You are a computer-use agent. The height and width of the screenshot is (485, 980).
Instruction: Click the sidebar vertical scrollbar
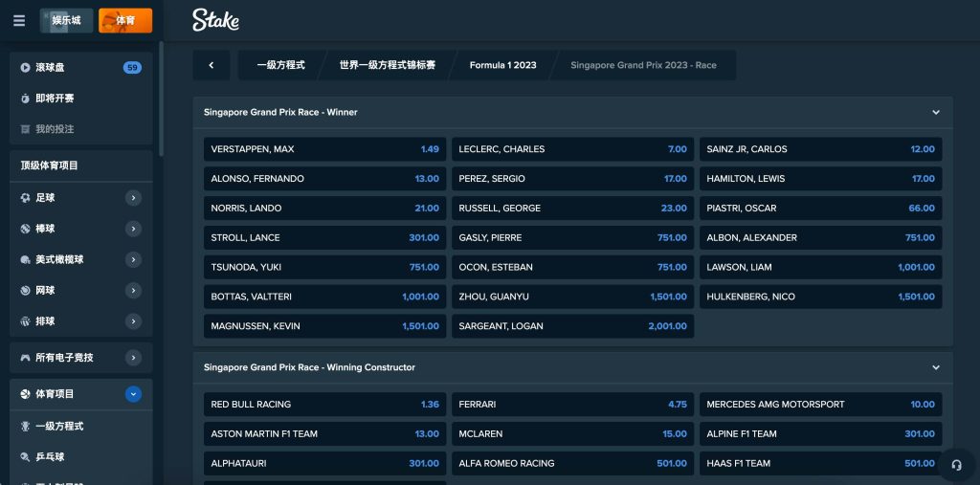point(161,99)
